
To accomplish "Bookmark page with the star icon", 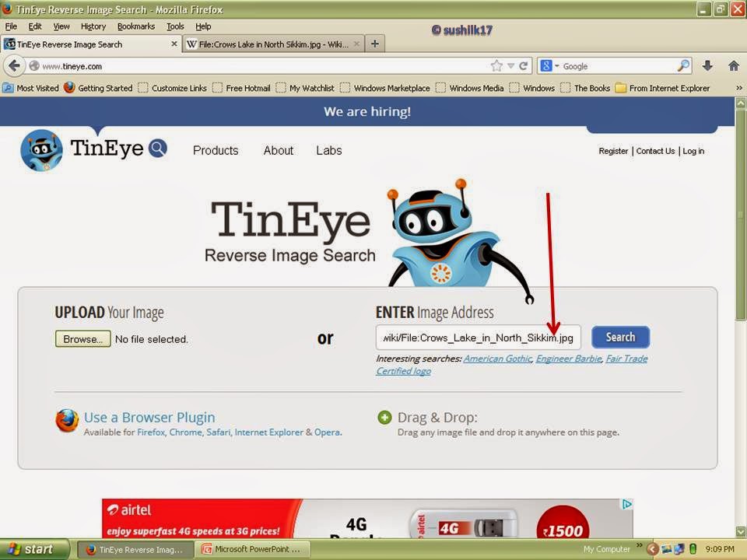I will (x=496, y=66).
